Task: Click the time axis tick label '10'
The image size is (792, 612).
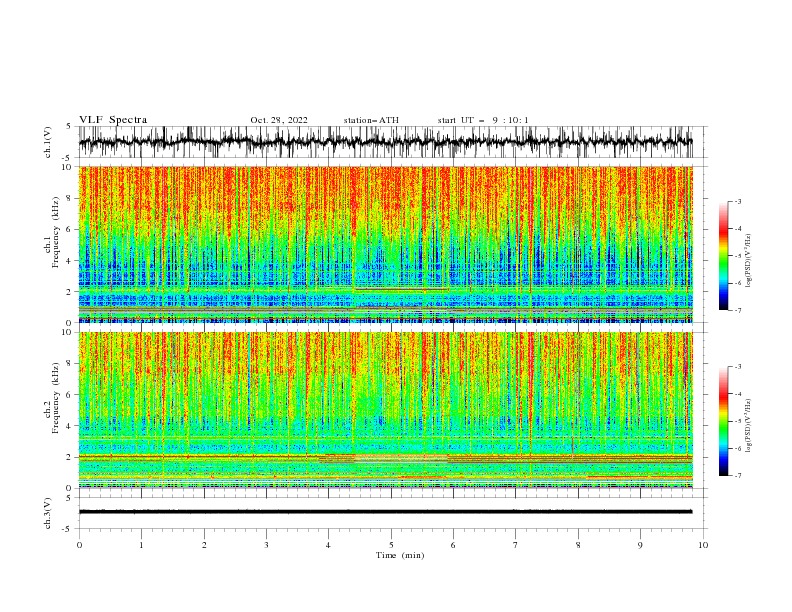Action: point(703,545)
